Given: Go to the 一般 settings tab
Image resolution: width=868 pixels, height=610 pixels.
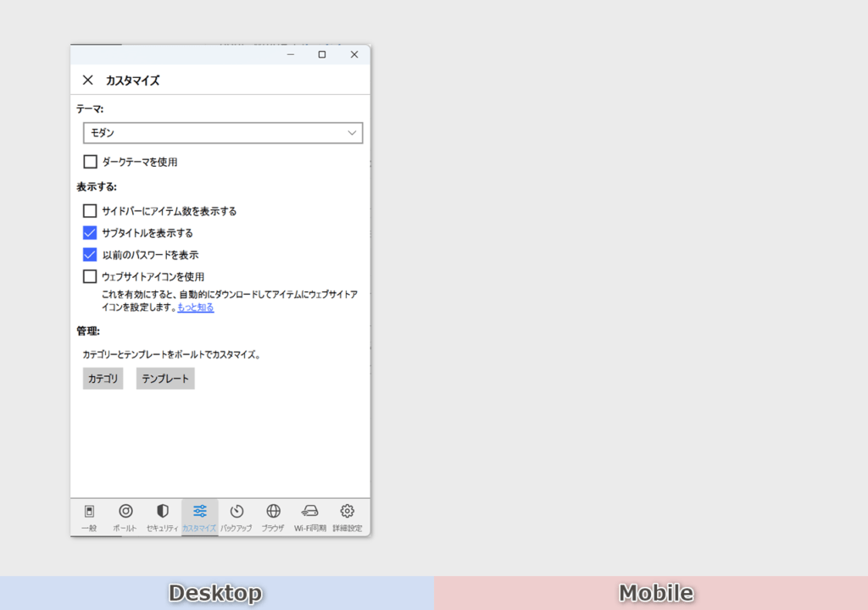Looking at the screenshot, I should click(x=89, y=518).
